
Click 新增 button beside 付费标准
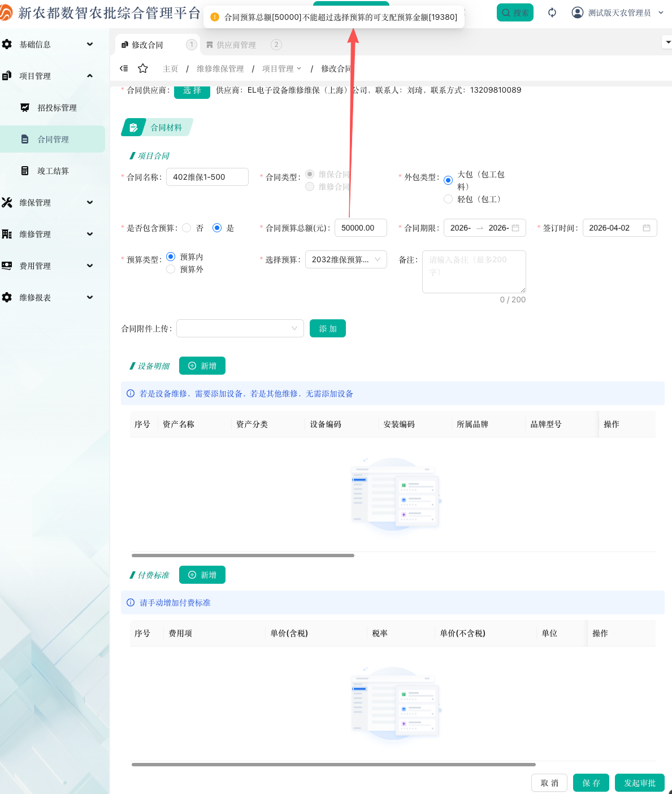(x=202, y=575)
